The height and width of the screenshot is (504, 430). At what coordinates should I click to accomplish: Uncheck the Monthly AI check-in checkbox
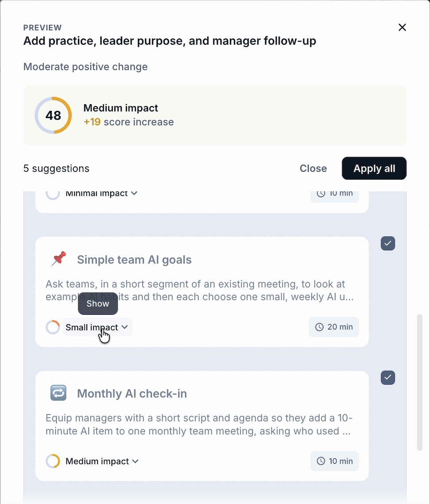pyautogui.click(x=388, y=378)
